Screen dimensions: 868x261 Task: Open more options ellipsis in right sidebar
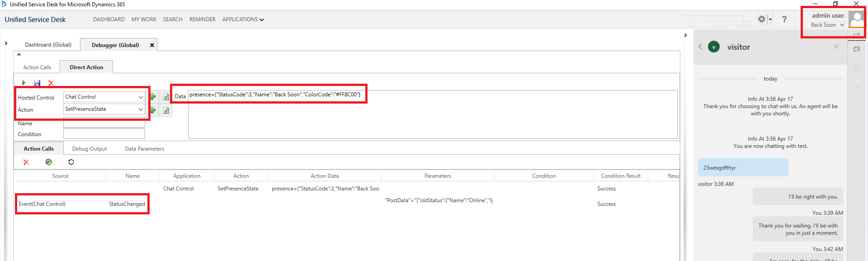[857, 88]
